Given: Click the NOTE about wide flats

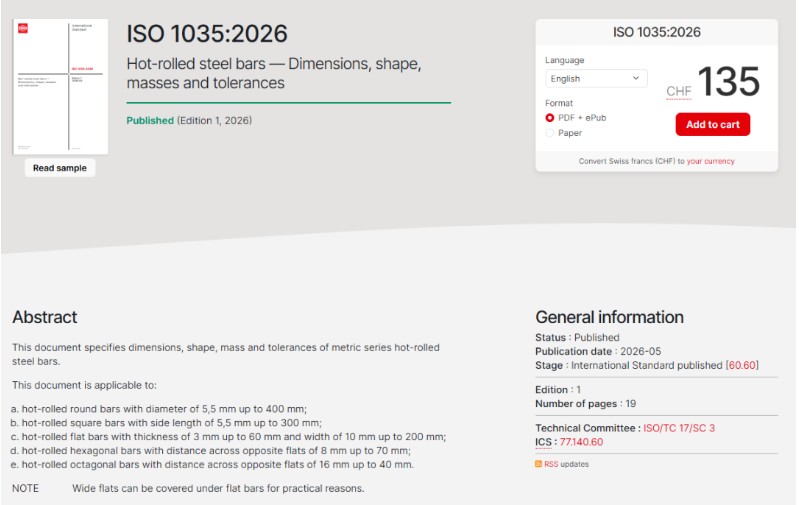Looking at the screenshot, I should point(188,488).
